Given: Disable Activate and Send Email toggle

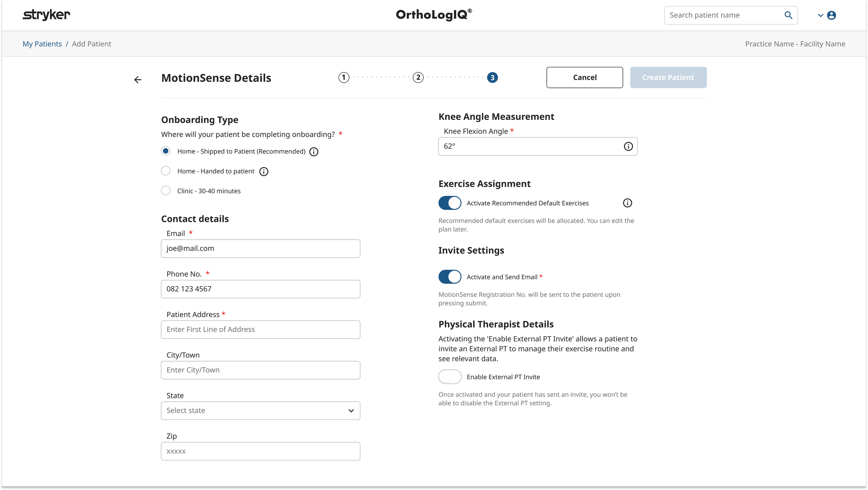Looking at the screenshot, I should click(x=450, y=277).
